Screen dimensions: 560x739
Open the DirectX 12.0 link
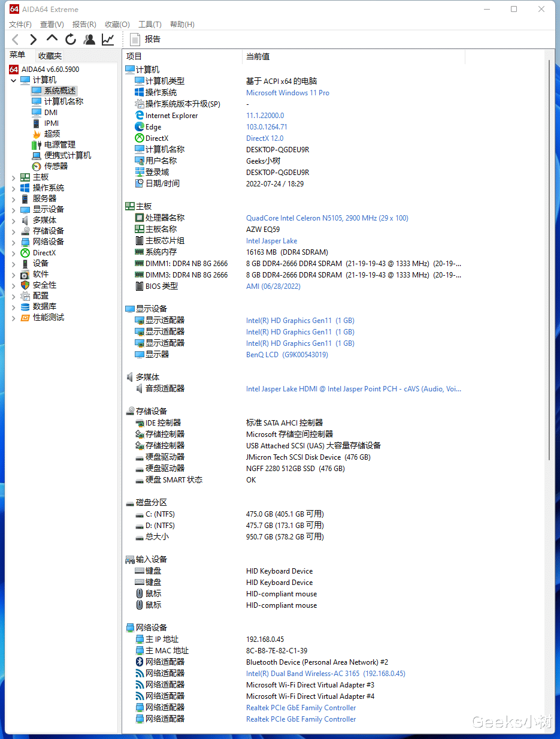point(265,138)
